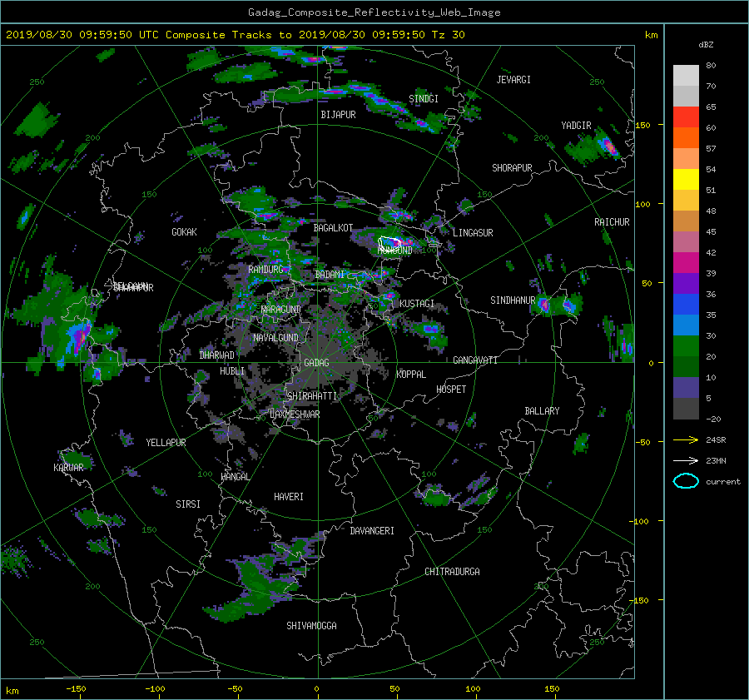Click the red 60 dBZ legend color
Image resolution: width=749 pixels, height=700 pixels.
(x=686, y=117)
